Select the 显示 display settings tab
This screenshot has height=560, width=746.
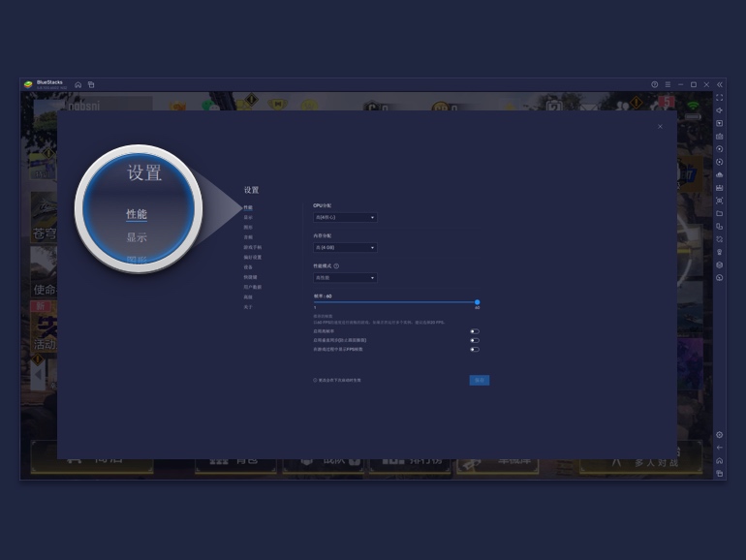(248, 218)
